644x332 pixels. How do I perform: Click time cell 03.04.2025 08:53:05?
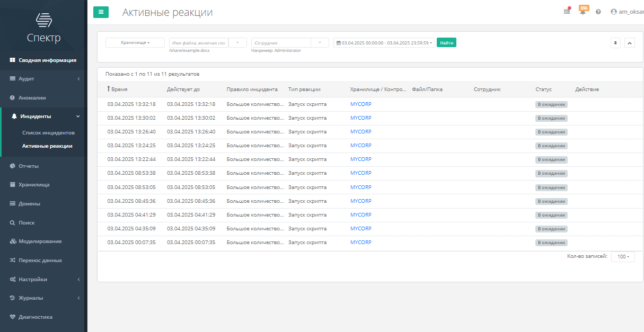point(131,187)
